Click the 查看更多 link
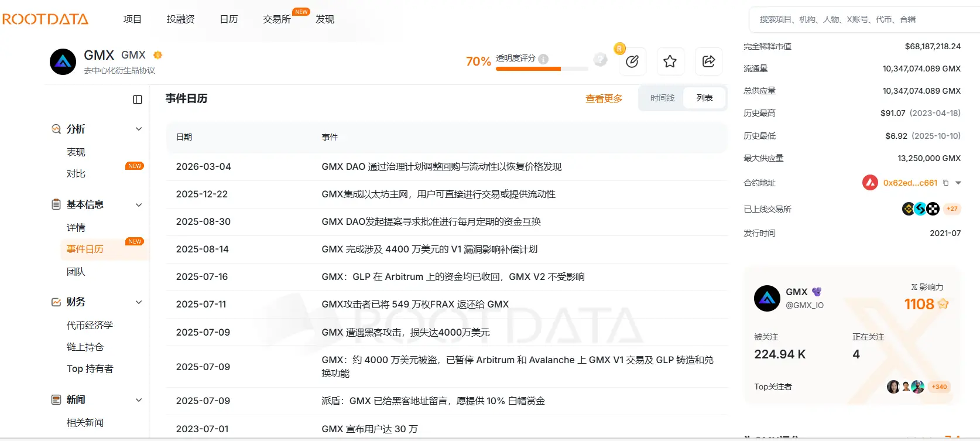 tap(604, 98)
